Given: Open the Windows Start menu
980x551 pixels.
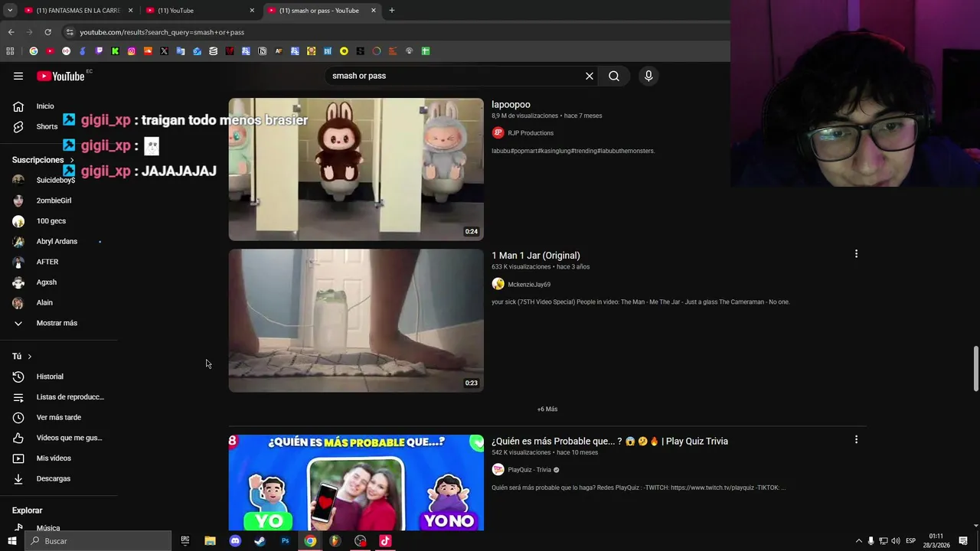Looking at the screenshot, I should pyautogui.click(x=11, y=541).
